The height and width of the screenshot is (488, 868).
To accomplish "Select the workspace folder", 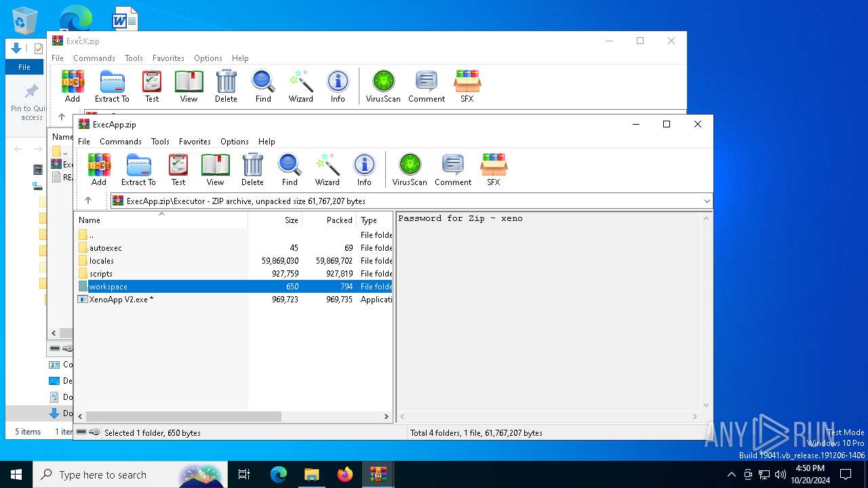I will click(x=233, y=287).
